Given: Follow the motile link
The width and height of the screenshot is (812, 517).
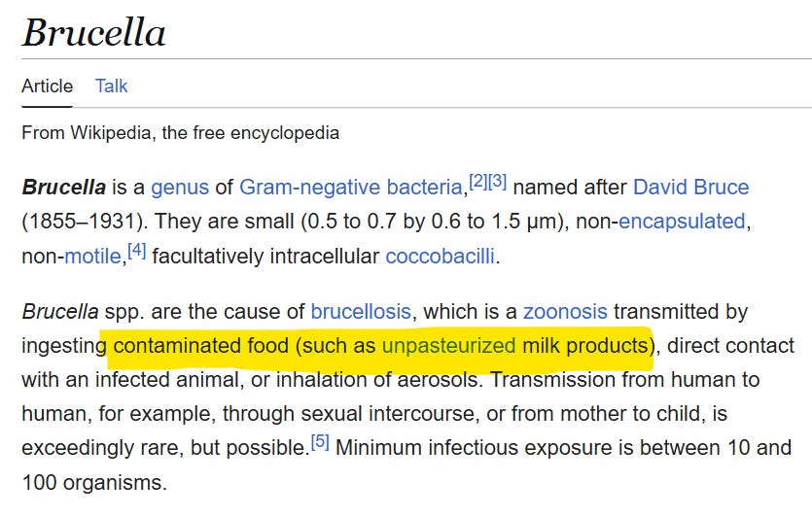Looking at the screenshot, I should point(94,257).
